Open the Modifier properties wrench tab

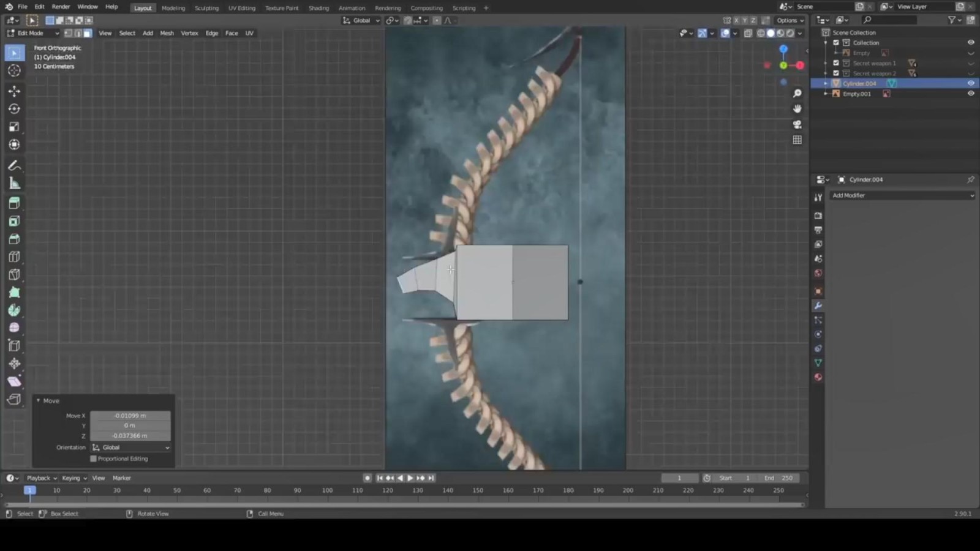[818, 305]
